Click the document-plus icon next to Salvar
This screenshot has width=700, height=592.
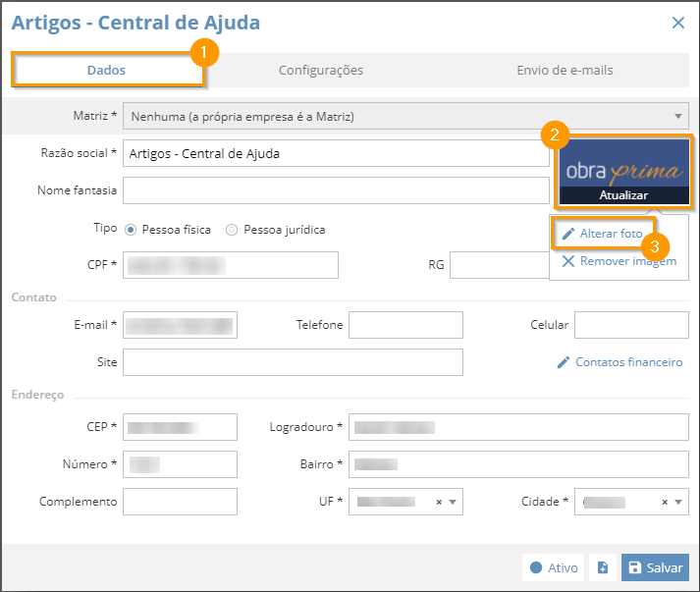603,567
